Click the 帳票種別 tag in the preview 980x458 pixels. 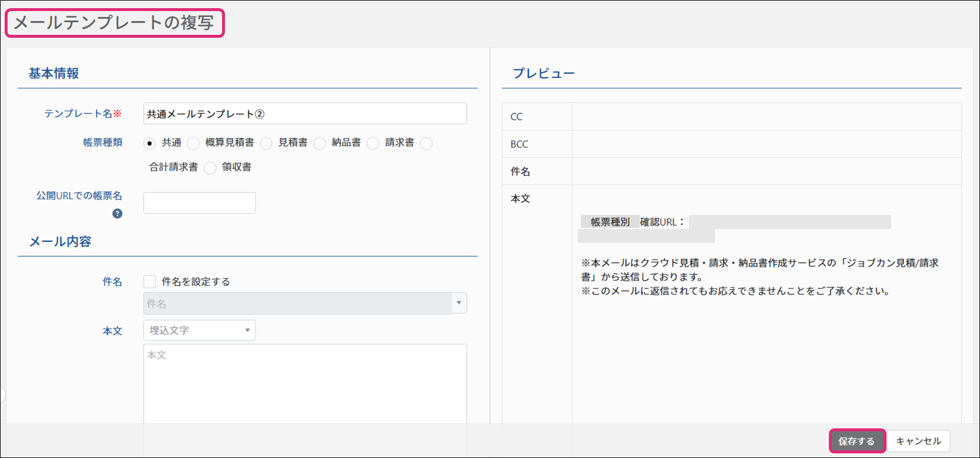(x=610, y=222)
